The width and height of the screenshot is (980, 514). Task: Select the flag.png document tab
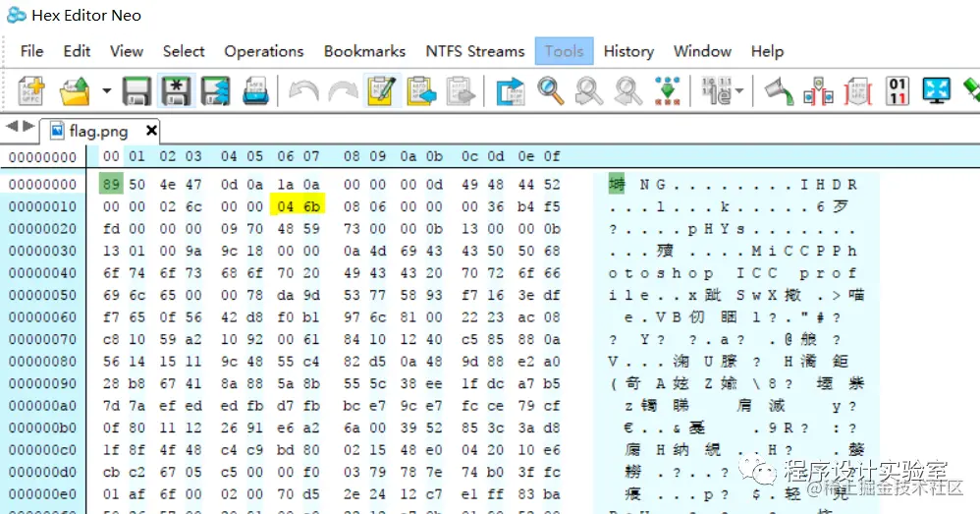pos(97,132)
